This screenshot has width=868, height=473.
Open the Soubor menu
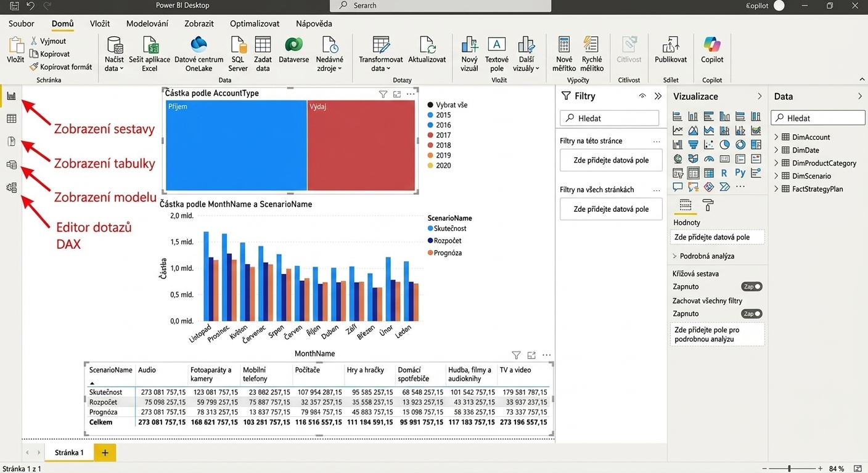22,23
